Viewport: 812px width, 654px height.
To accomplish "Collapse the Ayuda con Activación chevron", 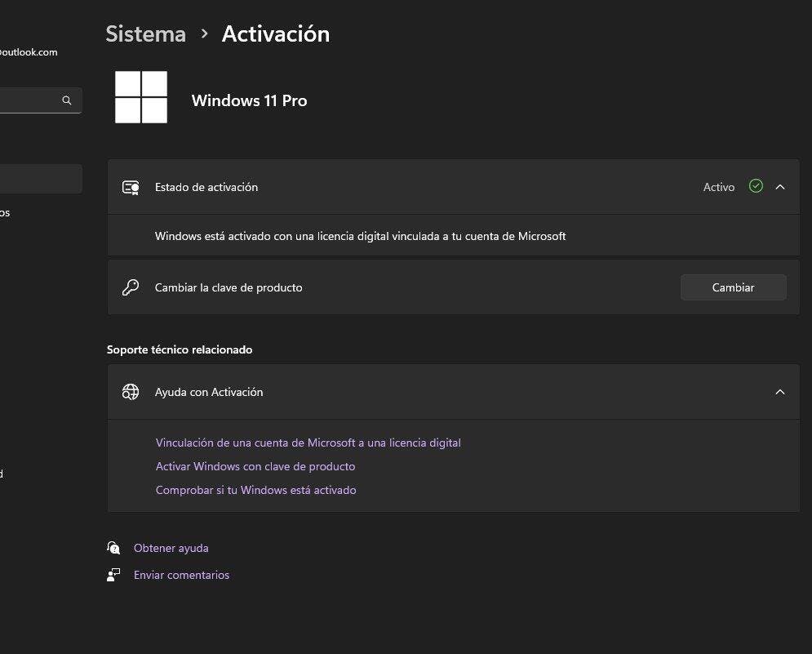I will pos(780,392).
